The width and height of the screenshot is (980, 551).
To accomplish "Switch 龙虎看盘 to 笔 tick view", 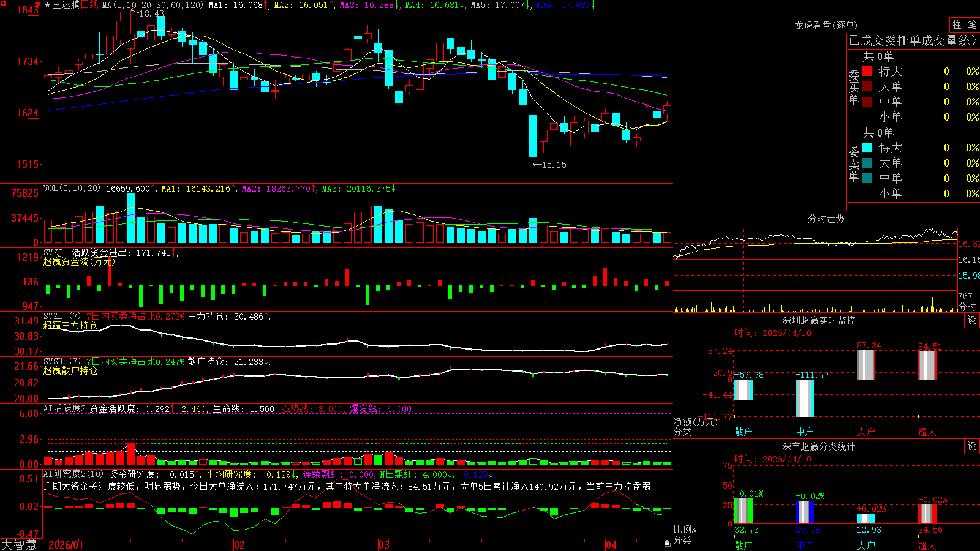I will coord(972,24).
